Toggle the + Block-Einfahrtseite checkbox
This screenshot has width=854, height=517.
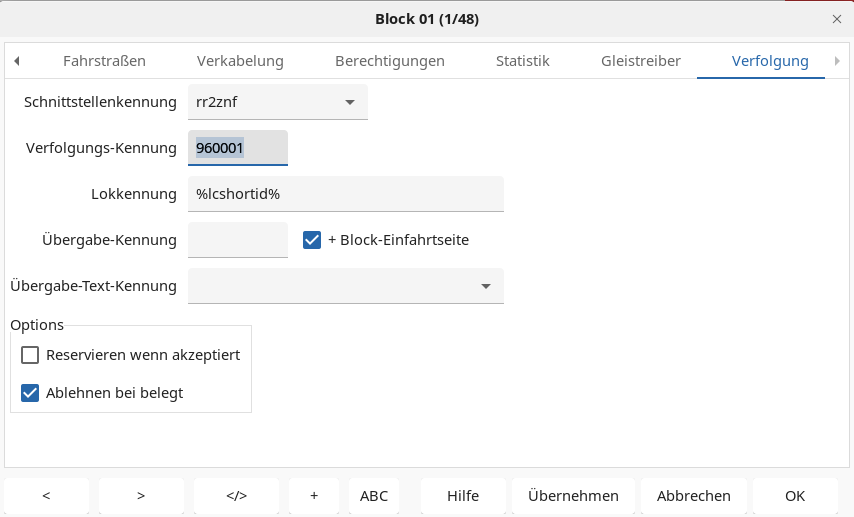click(312, 240)
